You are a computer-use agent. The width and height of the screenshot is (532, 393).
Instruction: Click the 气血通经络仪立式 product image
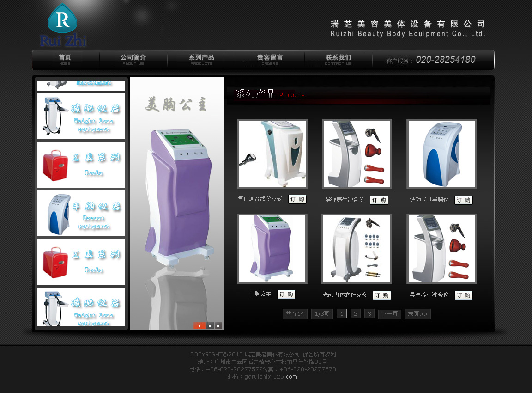click(x=272, y=154)
